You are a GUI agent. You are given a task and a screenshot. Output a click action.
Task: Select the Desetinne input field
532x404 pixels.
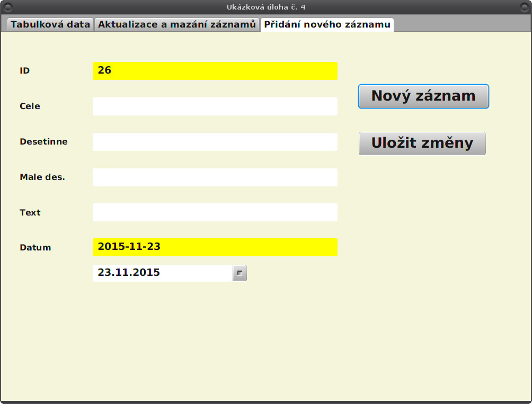[x=215, y=141]
